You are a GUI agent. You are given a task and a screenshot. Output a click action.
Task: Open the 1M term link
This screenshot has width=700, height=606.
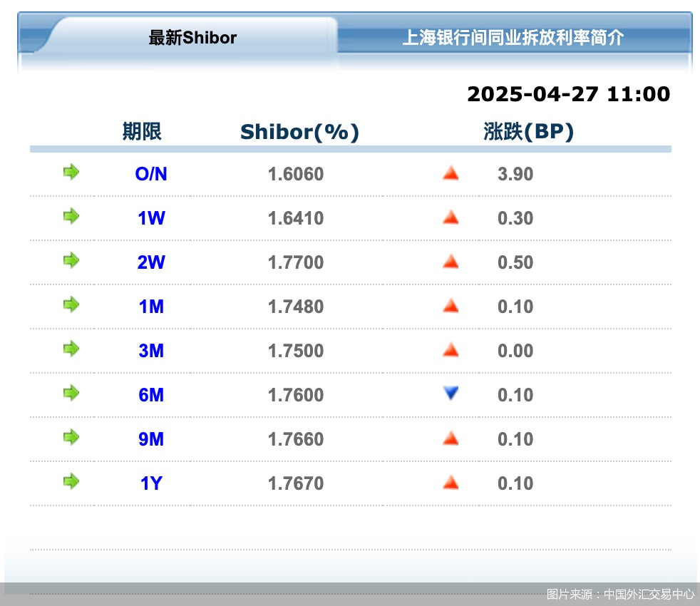click(x=151, y=307)
